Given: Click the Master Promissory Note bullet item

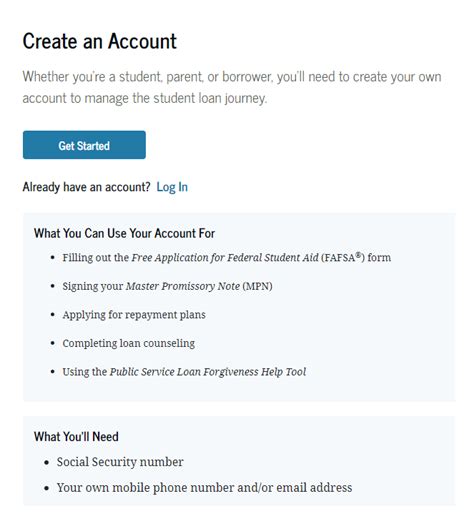Looking at the screenshot, I should [x=167, y=286].
